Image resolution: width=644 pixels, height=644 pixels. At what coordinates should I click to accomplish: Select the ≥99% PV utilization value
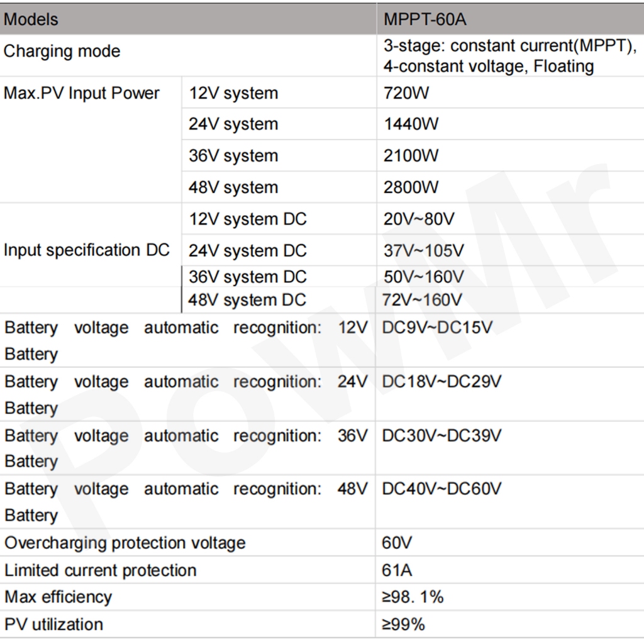[x=403, y=625]
